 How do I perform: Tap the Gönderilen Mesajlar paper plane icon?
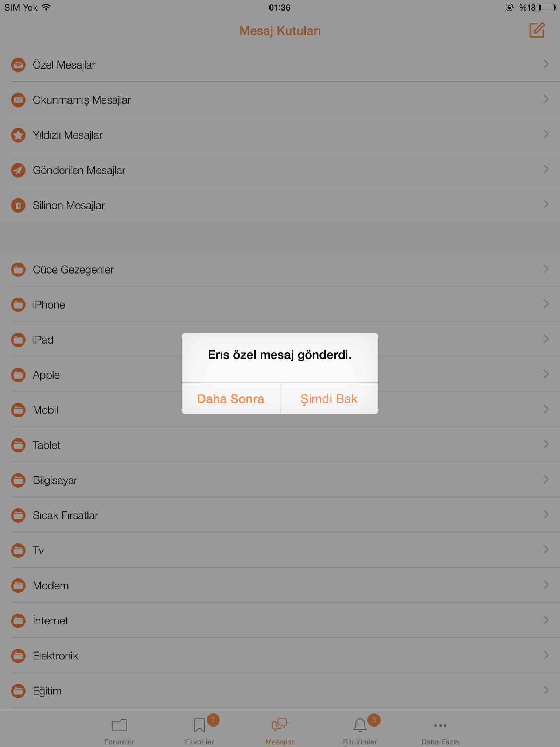point(18,170)
